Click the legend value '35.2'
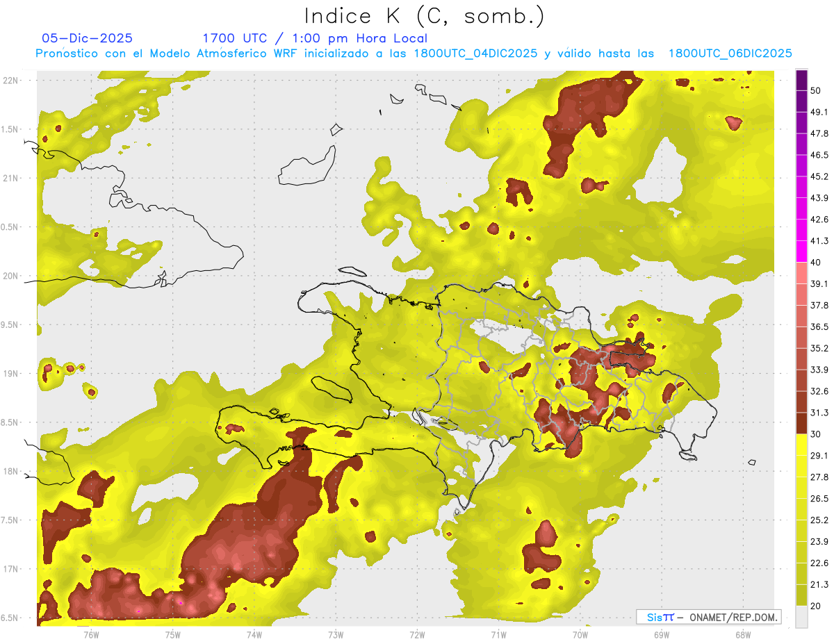Screen dimensions: 834x644 click(819, 348)
